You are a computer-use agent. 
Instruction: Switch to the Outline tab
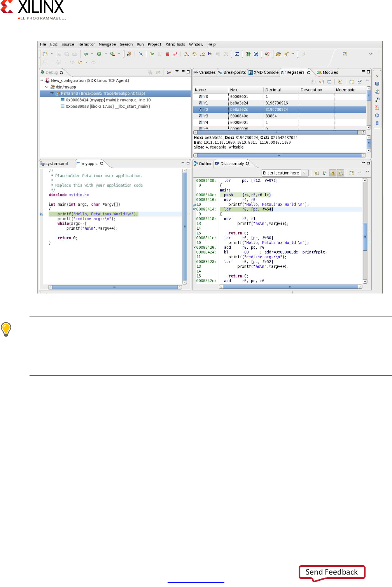[x=203, y=164]
